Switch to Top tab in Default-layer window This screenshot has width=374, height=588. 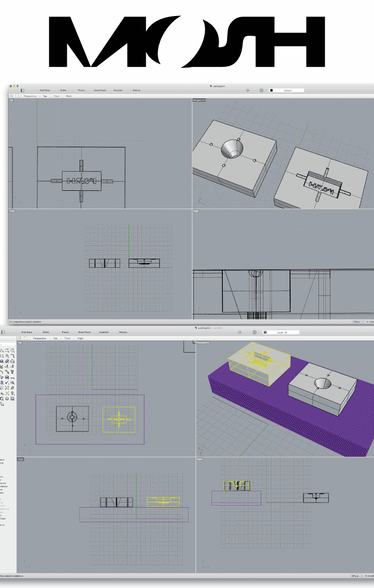(45, 96)
